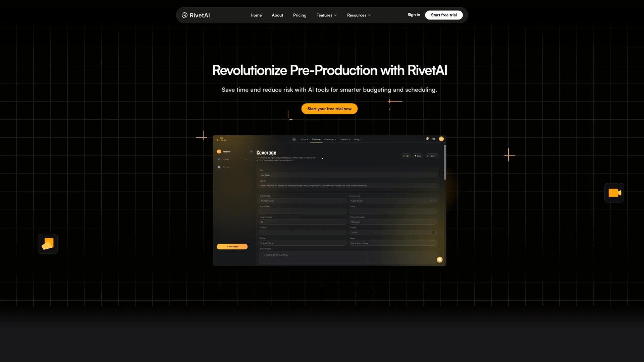
Task: Click the notification bell icon in preview
Action: coord(427,139)
